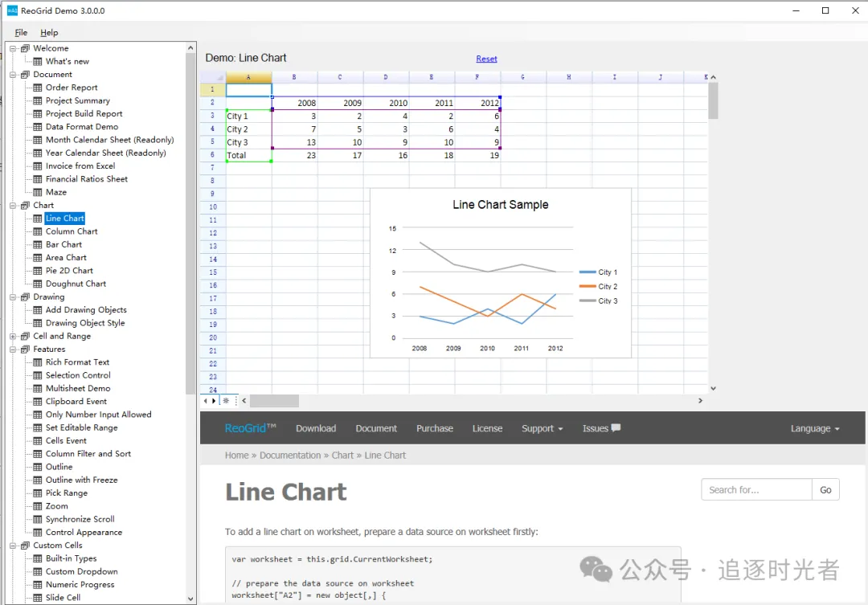
Task: Expand the Cell and Range node
Action: coord(13,337)
